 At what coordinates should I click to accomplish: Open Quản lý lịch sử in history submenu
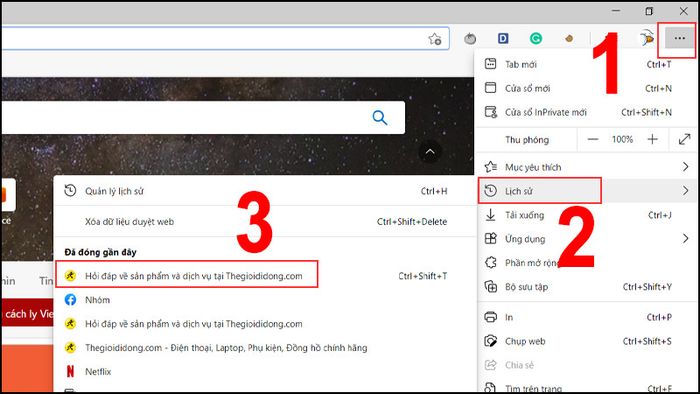(x=264, y=191)
